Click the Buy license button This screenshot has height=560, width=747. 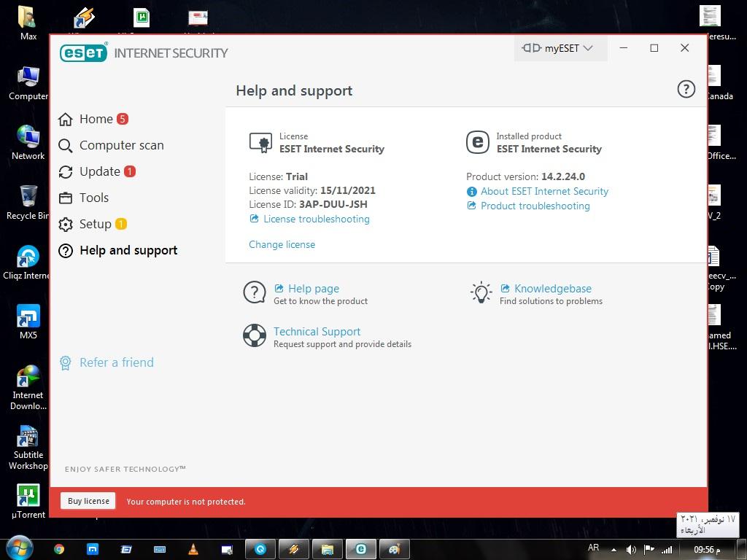click(x=88, y=501)
